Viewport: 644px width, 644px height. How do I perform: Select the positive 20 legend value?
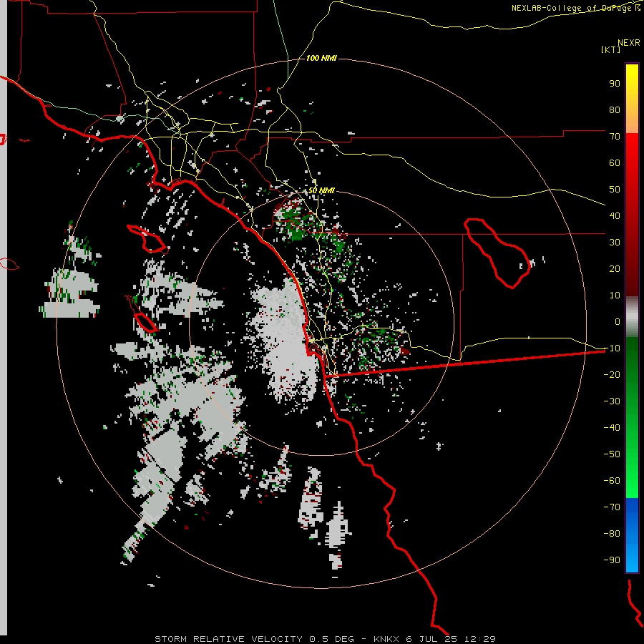coord(615,269)
